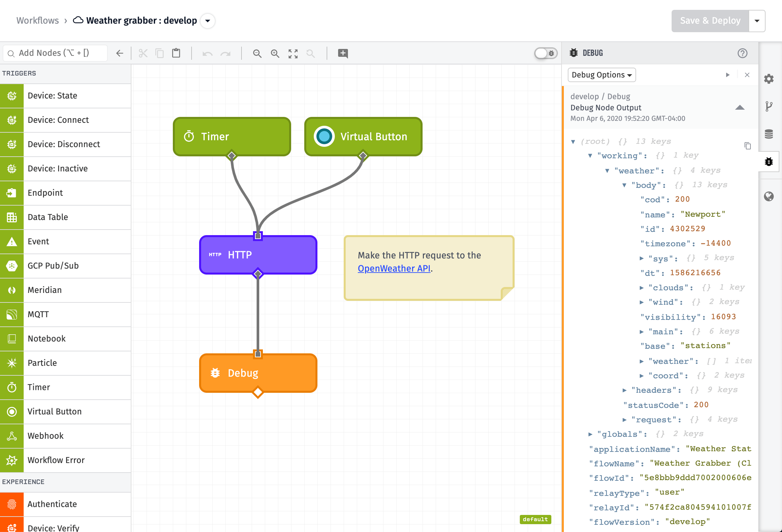The width and height of the screenshot is (782, 532).
Task: Click the fit-to-screen icon
Action: point(293,54)
